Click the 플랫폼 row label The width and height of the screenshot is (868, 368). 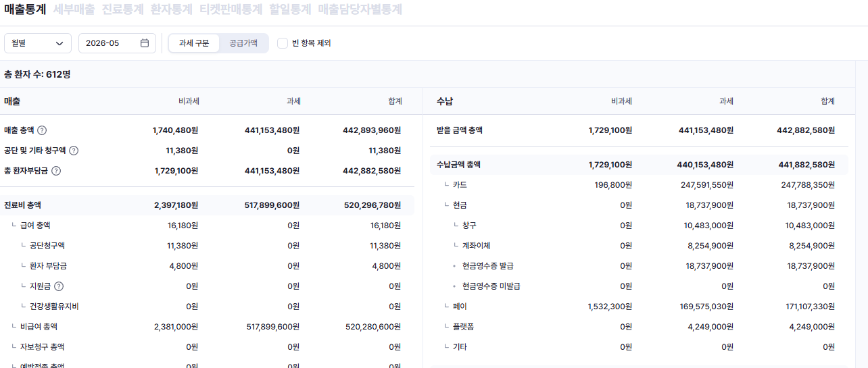point(463,326)
